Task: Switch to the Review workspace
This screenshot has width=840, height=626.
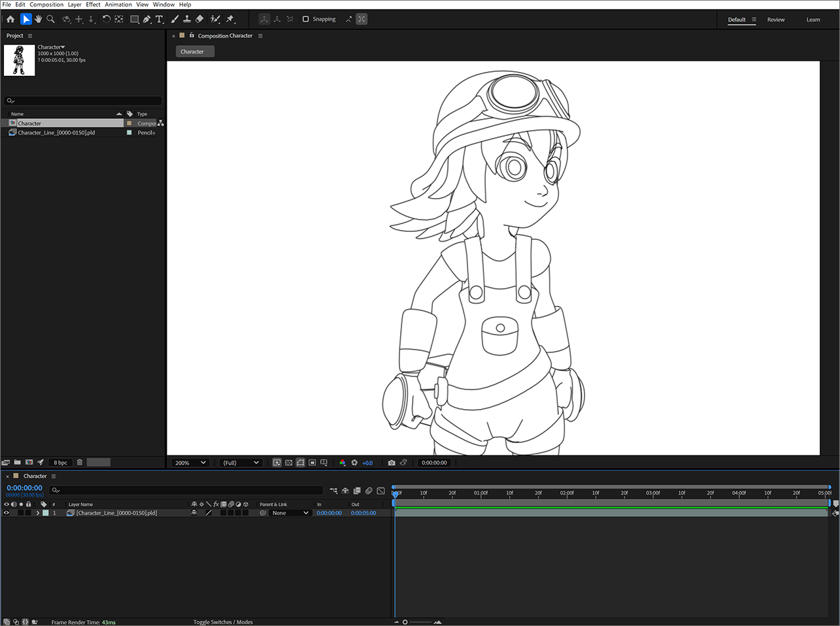Action: (x=776, y=20)
